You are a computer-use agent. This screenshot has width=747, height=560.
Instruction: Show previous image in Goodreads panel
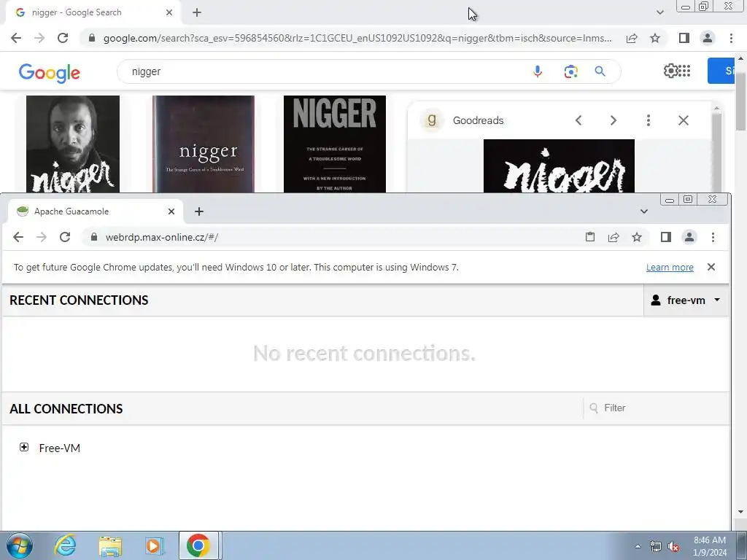tap(578, 120)
